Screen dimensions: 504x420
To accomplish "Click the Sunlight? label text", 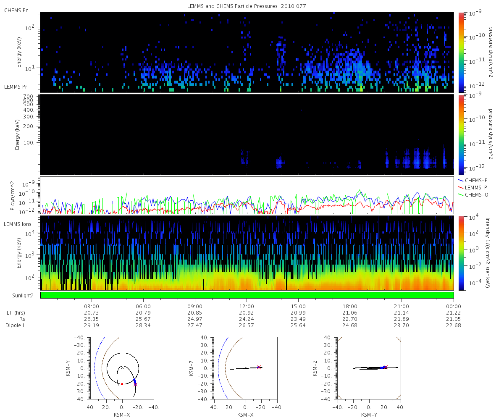I will pos(18,295).
